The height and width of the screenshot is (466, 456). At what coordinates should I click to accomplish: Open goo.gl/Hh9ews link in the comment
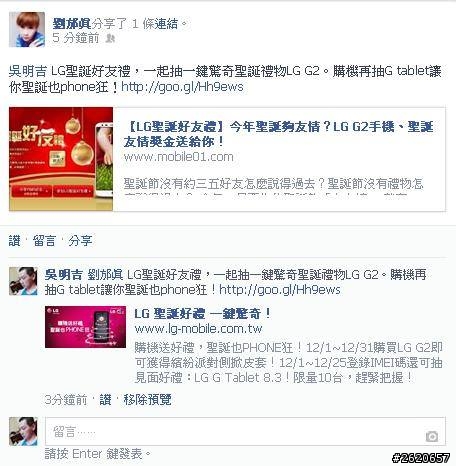[280, 290]
